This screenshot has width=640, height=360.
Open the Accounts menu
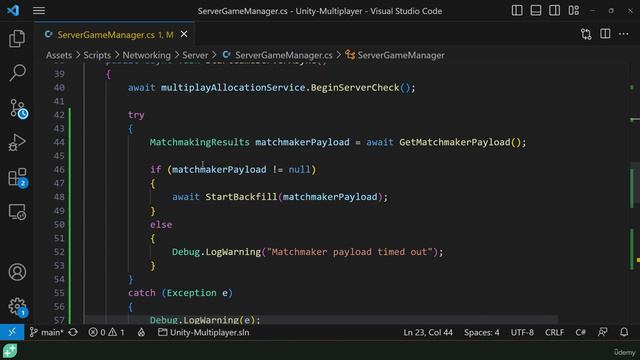pyautogui.click(x=17, y=272)
